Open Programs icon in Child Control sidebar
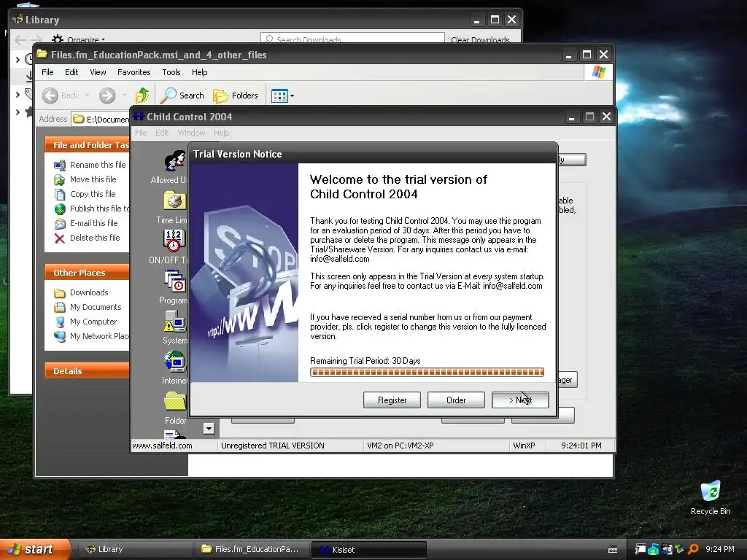 [x=175, y=281]
